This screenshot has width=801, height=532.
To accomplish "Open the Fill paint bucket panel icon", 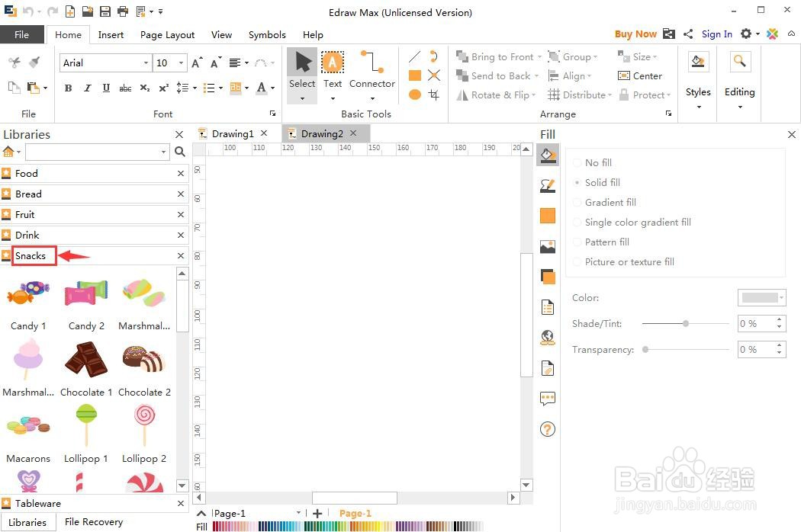I will coord(548,155).
